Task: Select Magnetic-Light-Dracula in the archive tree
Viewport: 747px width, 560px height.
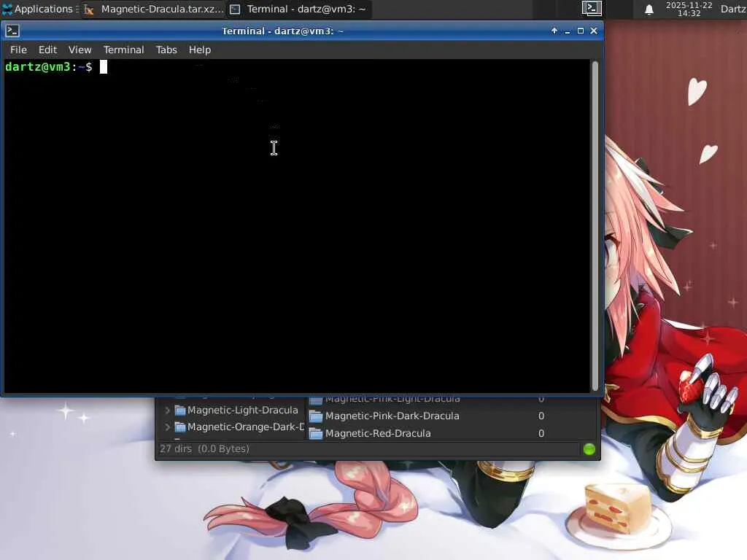Action: tap(242, 410)
